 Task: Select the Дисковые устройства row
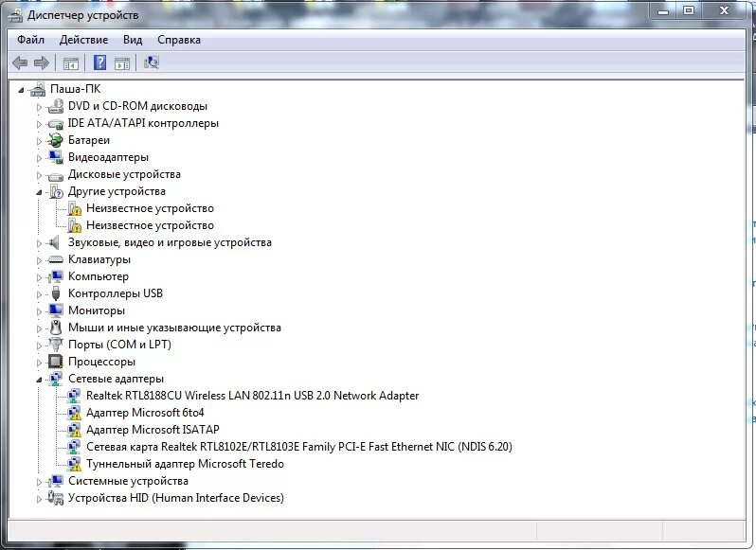(124, 174)
